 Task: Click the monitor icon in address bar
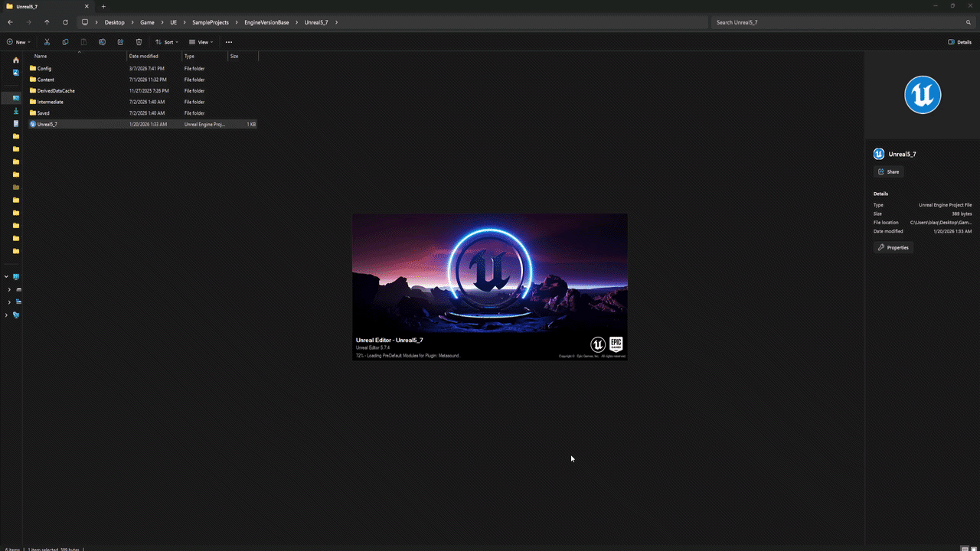(85, 22)
